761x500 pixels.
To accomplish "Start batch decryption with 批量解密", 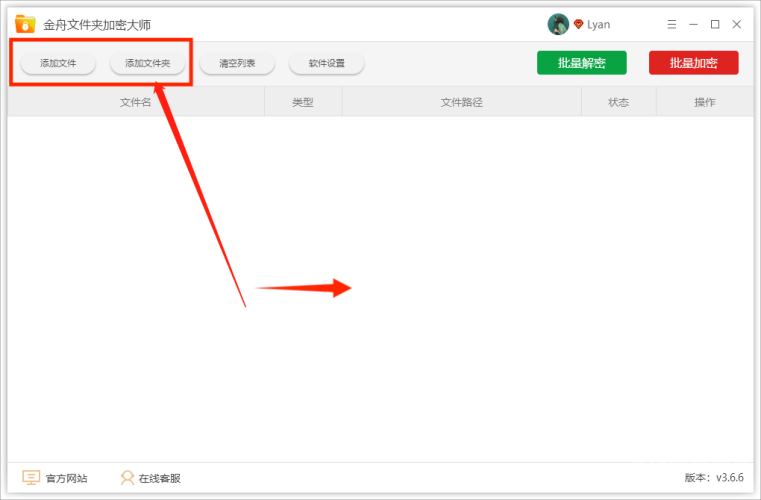I will [581, 63].
